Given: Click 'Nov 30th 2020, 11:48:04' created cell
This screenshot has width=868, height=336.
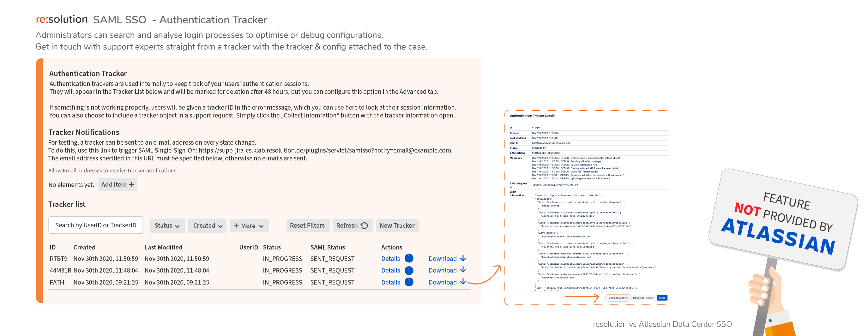Looking at the screenshot, I should (x=106, y=270).
